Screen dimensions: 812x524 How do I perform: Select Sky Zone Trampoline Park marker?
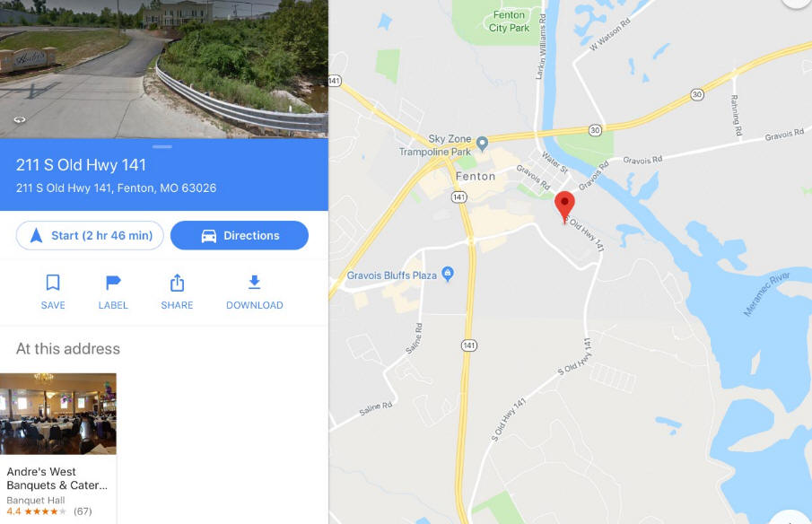pos(482,144)
